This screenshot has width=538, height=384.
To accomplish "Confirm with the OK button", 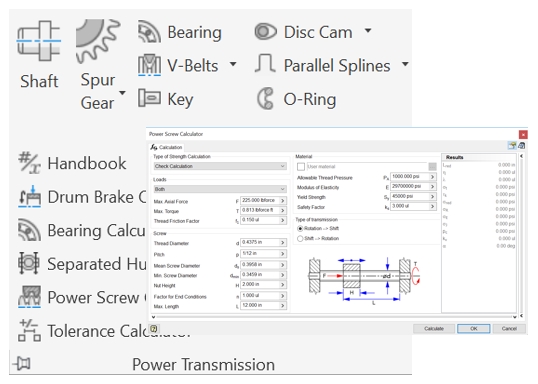I will tap(473, 329).
